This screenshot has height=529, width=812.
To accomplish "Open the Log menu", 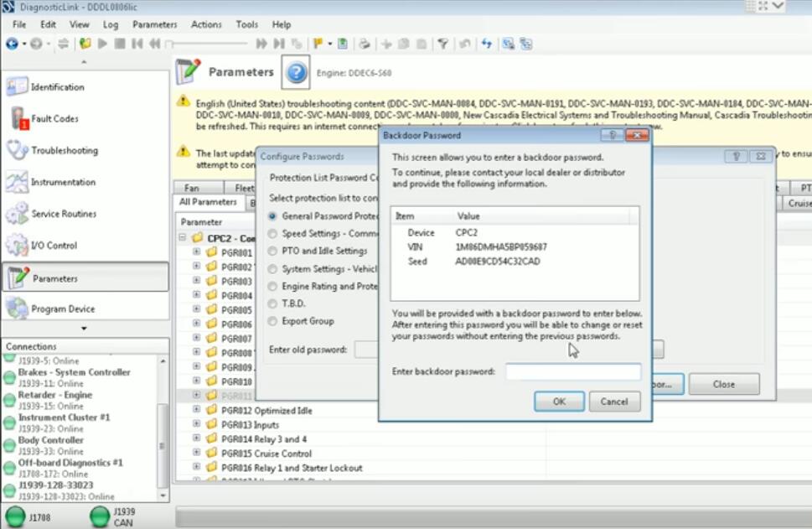I will click(111, 24).
